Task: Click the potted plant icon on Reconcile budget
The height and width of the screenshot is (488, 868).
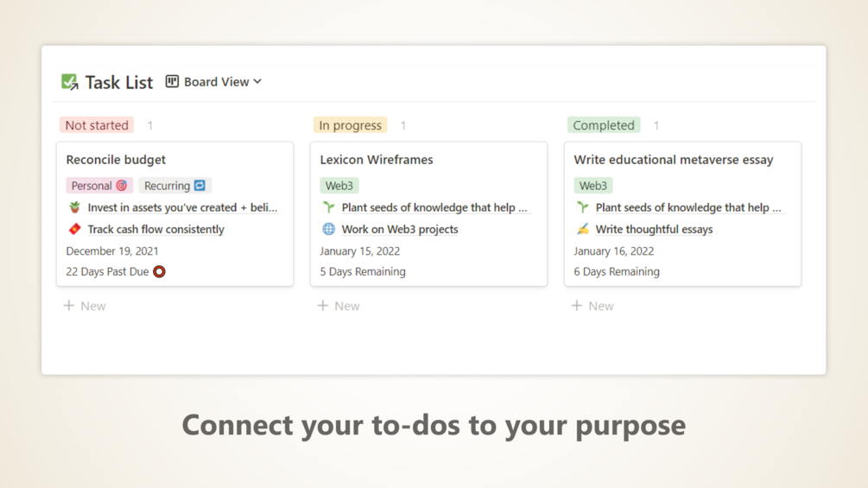Action: click(74, 207)
